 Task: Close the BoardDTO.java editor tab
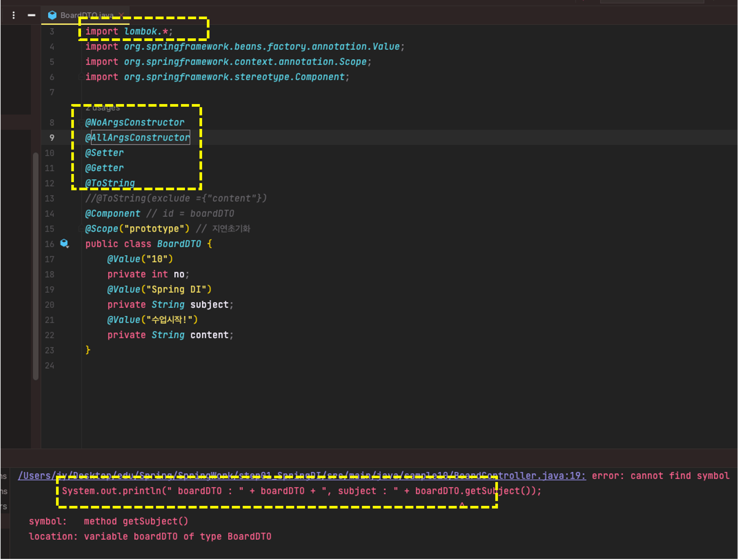121,15
